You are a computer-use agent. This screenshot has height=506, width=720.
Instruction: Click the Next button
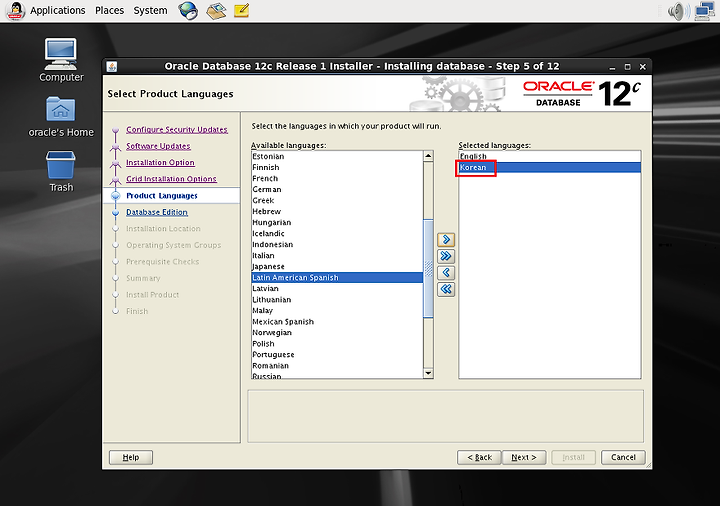click(x=524, y=457)
